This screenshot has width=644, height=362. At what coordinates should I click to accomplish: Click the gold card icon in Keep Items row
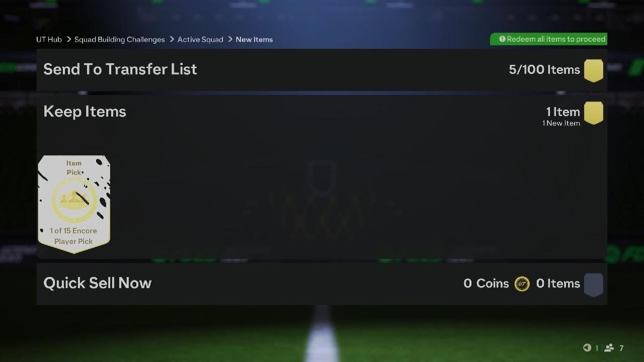[x=594, y=113]
